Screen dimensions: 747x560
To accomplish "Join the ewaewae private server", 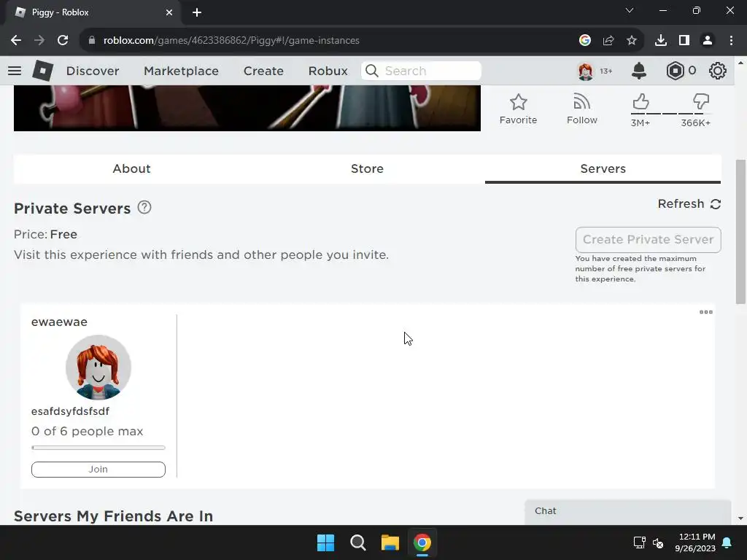I will (98, 470).
